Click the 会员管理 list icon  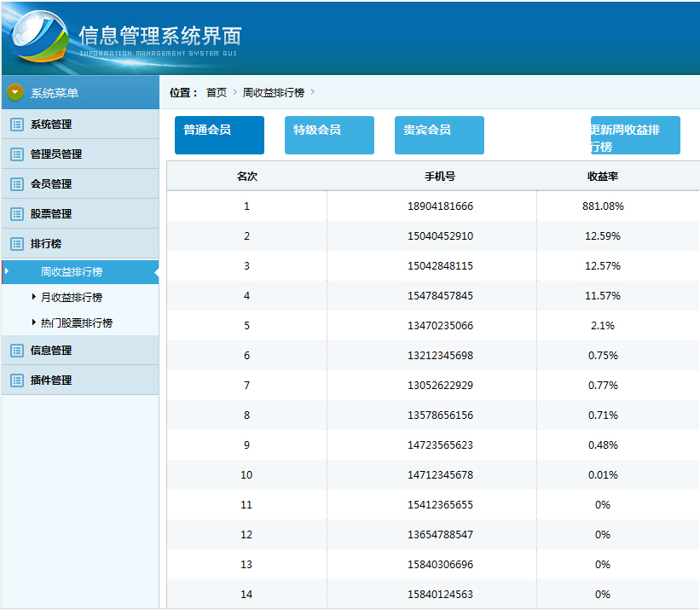click(17, 184)
